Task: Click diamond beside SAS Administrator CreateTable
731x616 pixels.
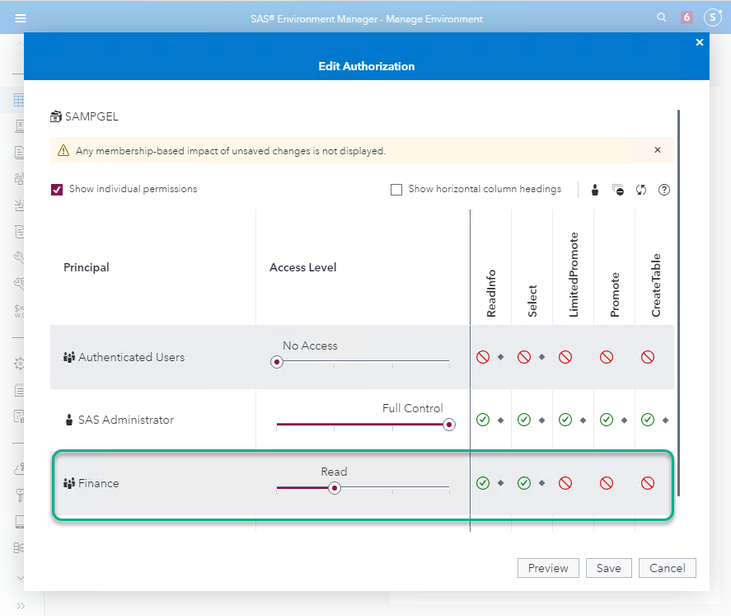Action: click(x=665, y=420)
